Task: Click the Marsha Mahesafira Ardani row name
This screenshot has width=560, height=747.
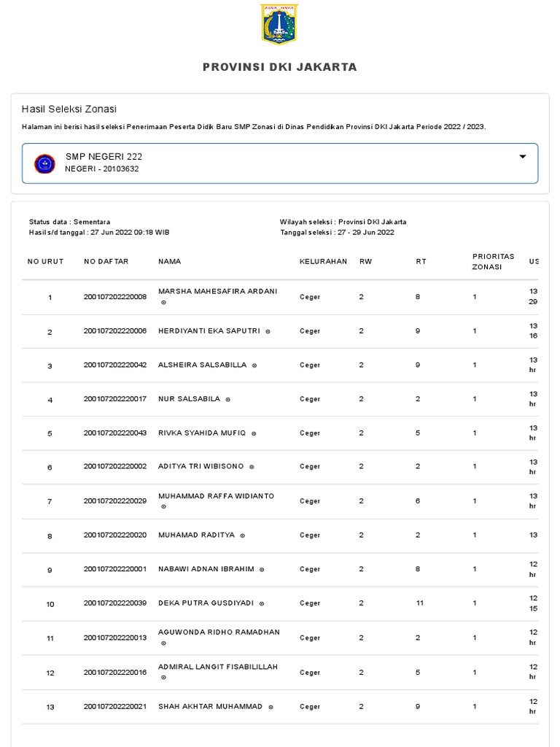Action: pos(217,291)
